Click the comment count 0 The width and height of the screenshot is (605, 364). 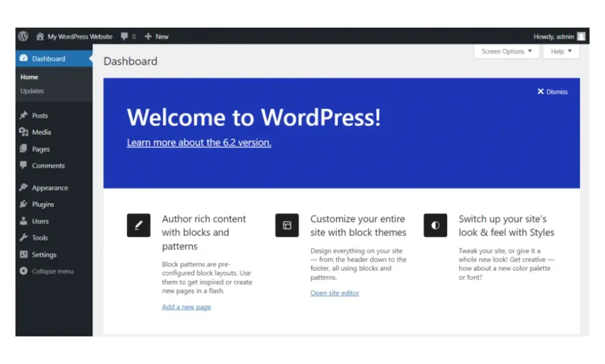click(134, 37)
